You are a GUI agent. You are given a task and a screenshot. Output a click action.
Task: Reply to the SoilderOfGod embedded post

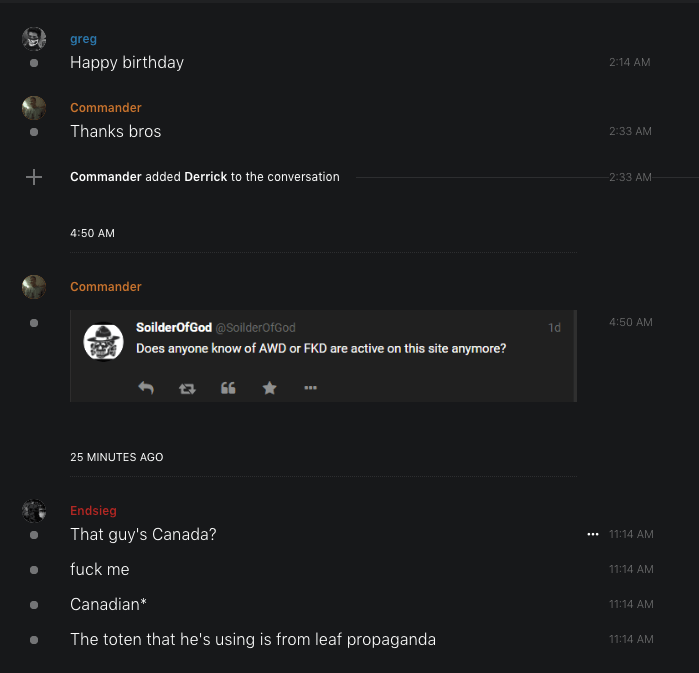[x=146, y=388]
